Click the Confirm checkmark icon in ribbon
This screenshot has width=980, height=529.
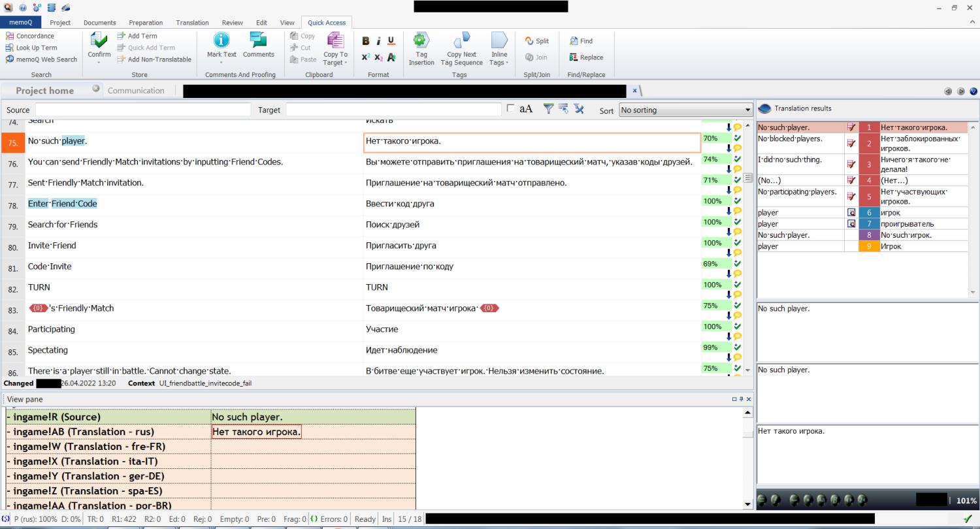click(x=99, y=41)
